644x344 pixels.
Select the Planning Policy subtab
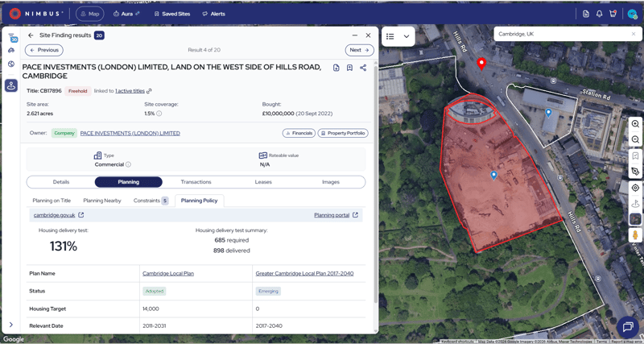[199, 201]
